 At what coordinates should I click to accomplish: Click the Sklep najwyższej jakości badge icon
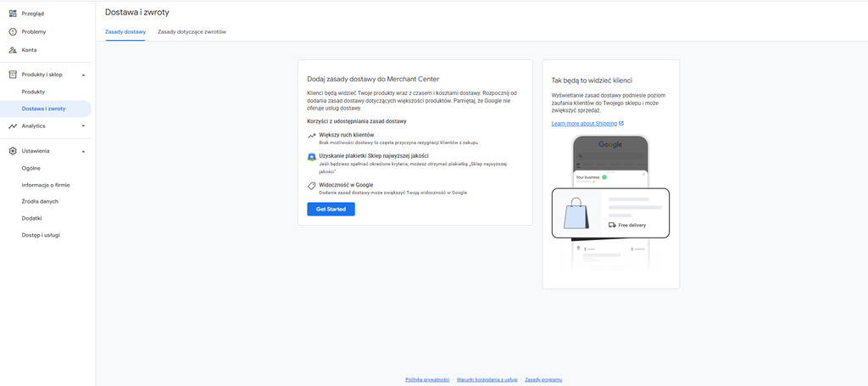click(x=312, y=157)
